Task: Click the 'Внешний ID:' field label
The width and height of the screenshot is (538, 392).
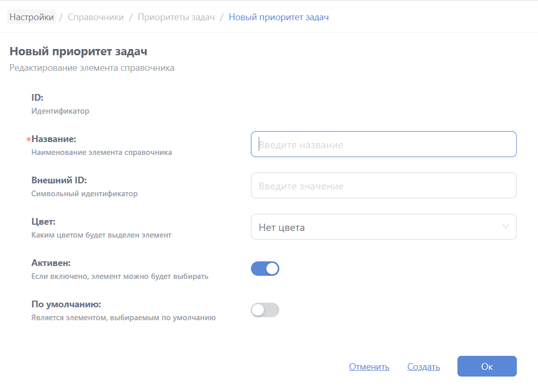Action: (59, 180)
